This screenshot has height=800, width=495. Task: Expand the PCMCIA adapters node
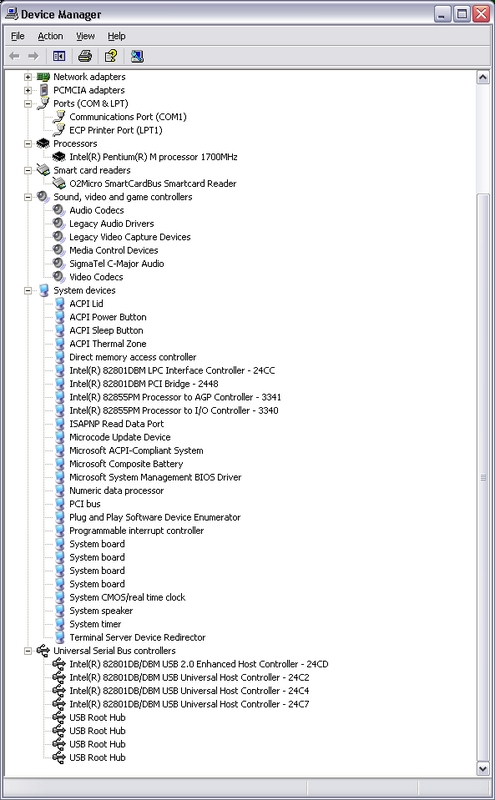28,90
